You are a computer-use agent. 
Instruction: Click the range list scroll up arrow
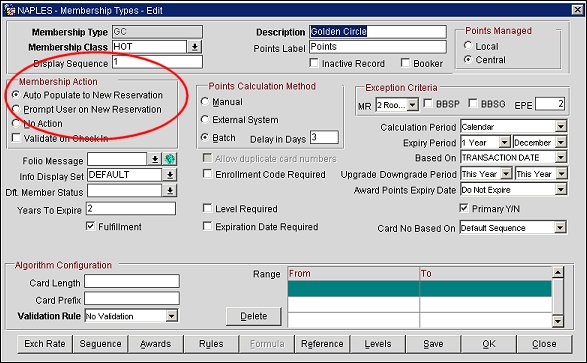[x=558, y=272]
